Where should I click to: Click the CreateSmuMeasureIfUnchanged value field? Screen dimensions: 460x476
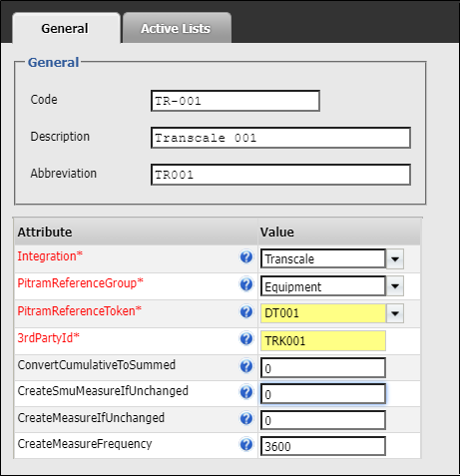[x=323, y=394]
